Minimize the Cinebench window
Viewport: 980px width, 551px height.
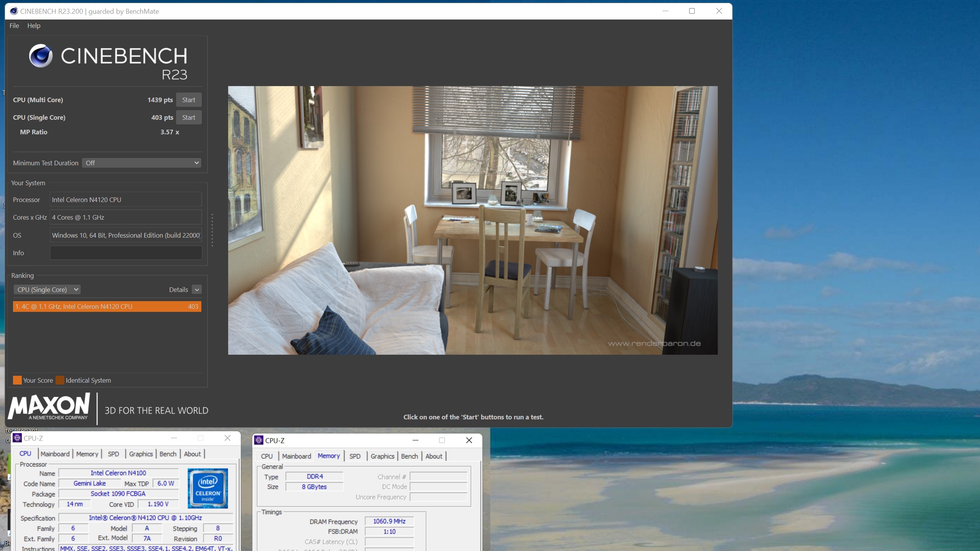(665, 11)
